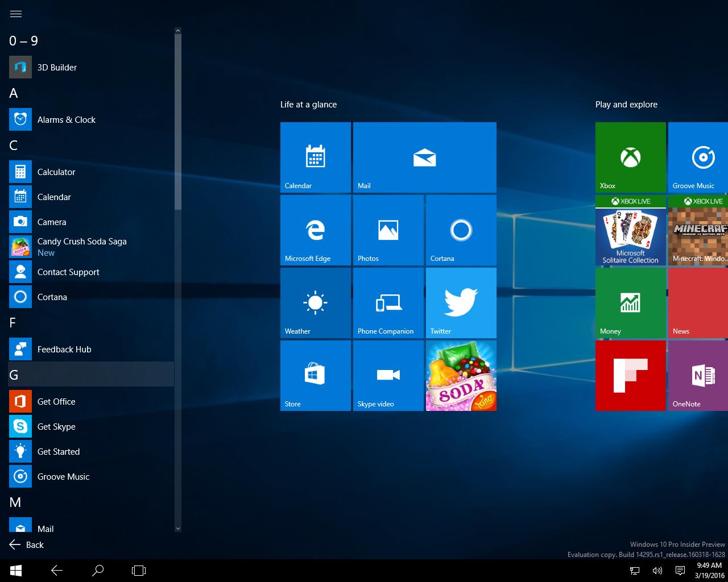This screenshot has width=728, height=582.
Task: Open Skype video tile
Action: (x=388, y=376)
